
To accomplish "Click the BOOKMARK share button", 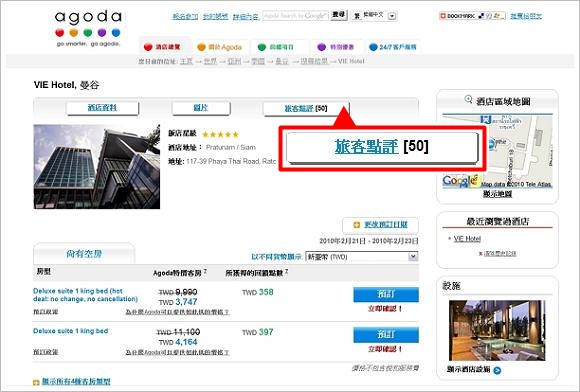I will click(x=472, y=16).
